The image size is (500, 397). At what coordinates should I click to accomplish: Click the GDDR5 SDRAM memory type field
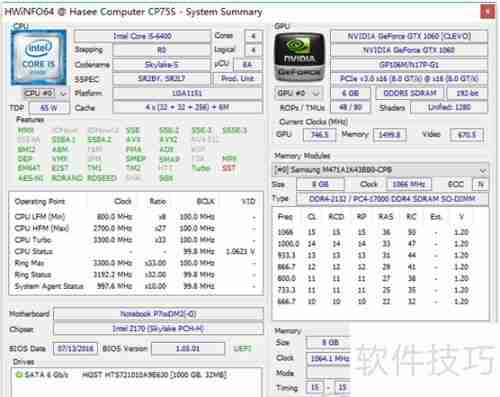(x=410, y=93)
